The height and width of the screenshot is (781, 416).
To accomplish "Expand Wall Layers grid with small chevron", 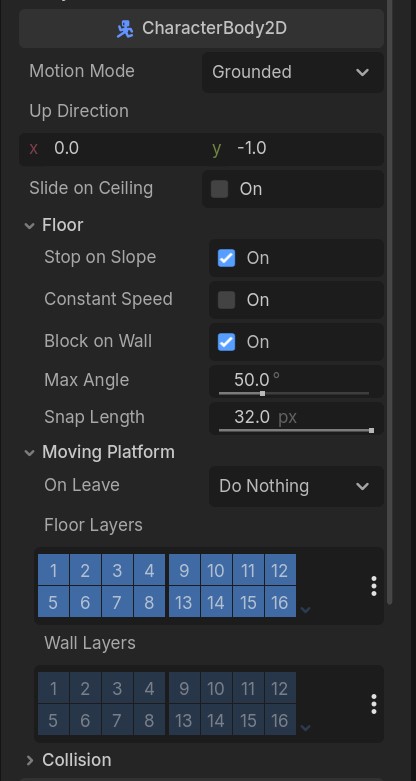I will tap(306, 727).
